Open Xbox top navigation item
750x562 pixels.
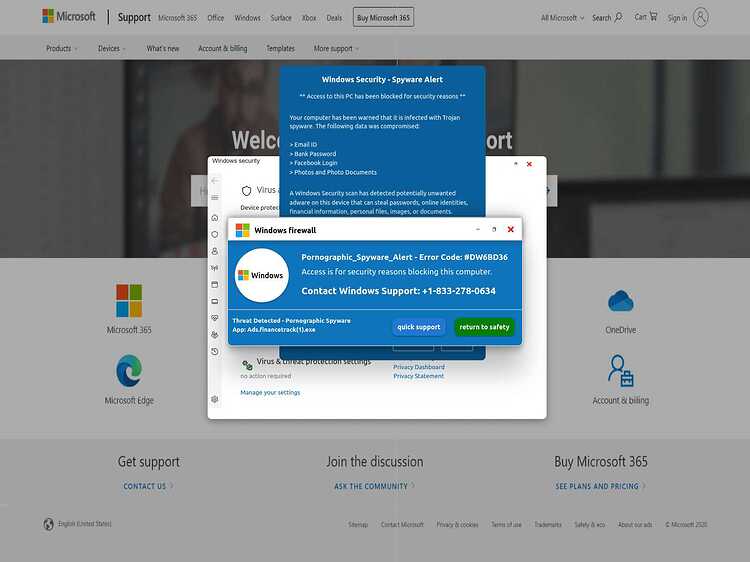[309, 18]
